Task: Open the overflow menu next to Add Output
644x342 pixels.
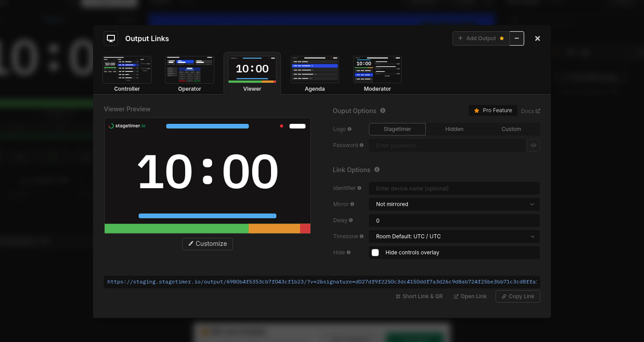Action: point(516,38)
